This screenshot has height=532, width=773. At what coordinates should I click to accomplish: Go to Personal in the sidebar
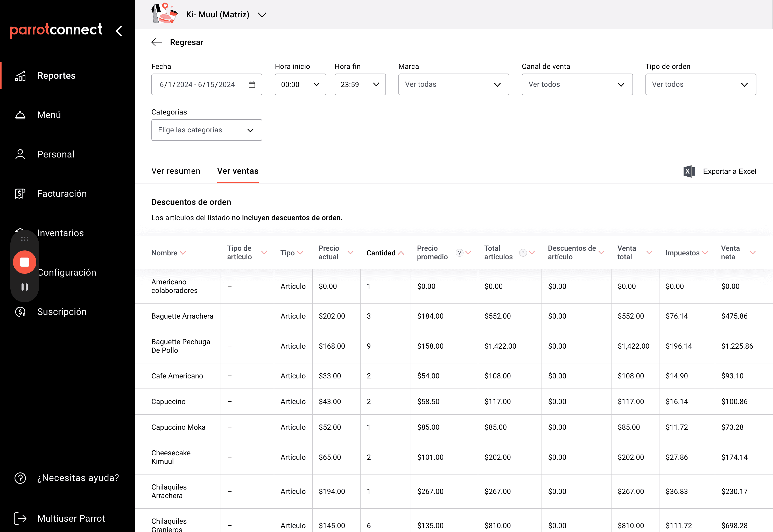pos(56,154)
